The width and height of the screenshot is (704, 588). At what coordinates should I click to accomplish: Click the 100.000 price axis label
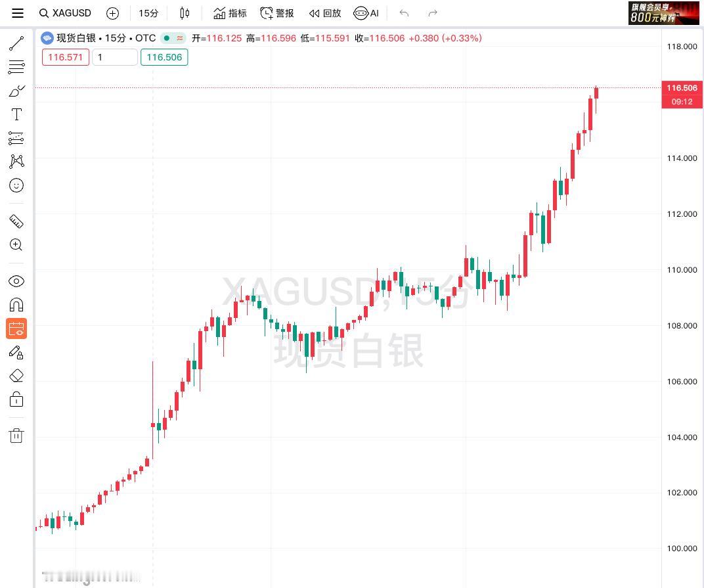pyautogui.click(x=682, y=549)
